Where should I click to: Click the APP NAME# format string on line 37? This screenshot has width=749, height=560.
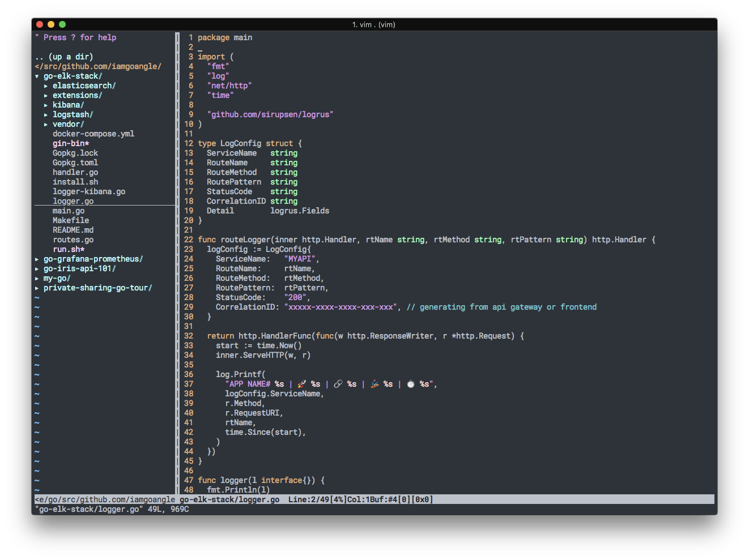248,384
